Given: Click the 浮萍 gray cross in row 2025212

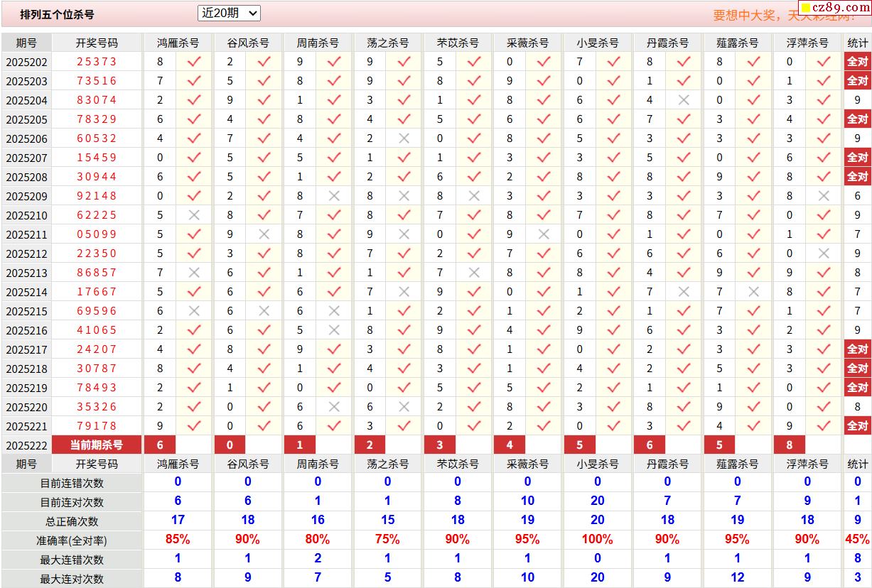Looking at the screenshot, I should click(824, 254).
